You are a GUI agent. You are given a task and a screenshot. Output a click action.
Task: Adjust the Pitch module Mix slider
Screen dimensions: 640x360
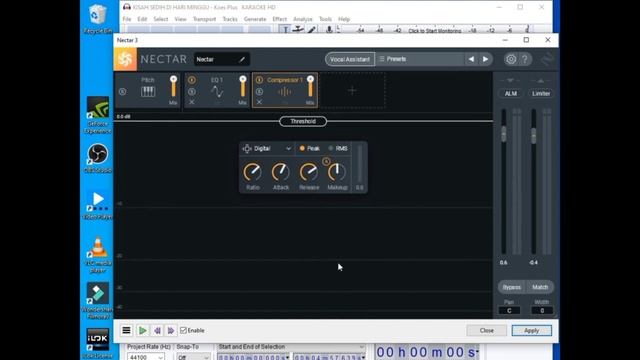[x=173, y=87]
